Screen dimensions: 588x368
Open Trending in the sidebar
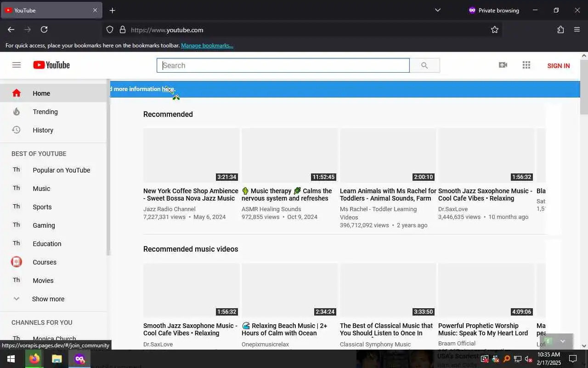[45, 112]
